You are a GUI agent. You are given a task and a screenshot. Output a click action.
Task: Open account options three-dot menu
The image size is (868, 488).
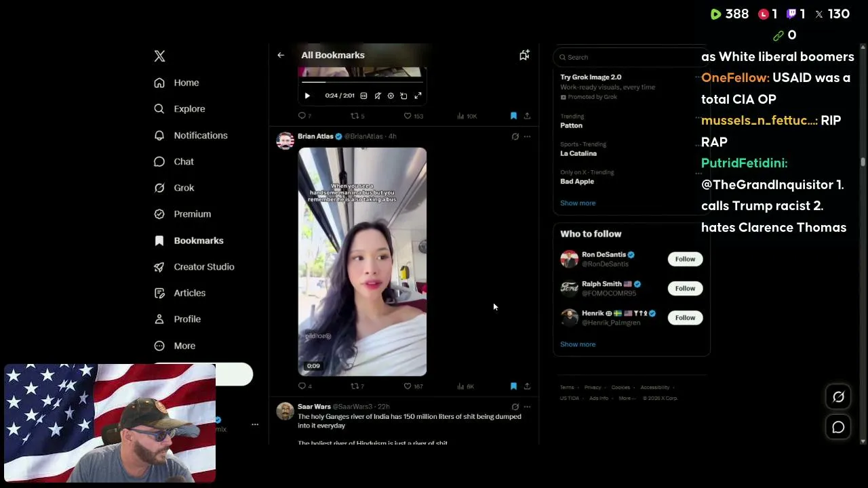pos(255,424)
